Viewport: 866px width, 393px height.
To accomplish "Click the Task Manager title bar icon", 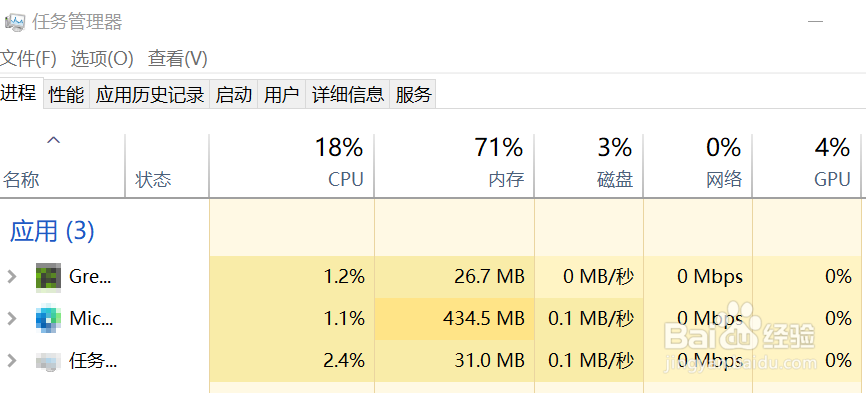I will click(14, 22).
